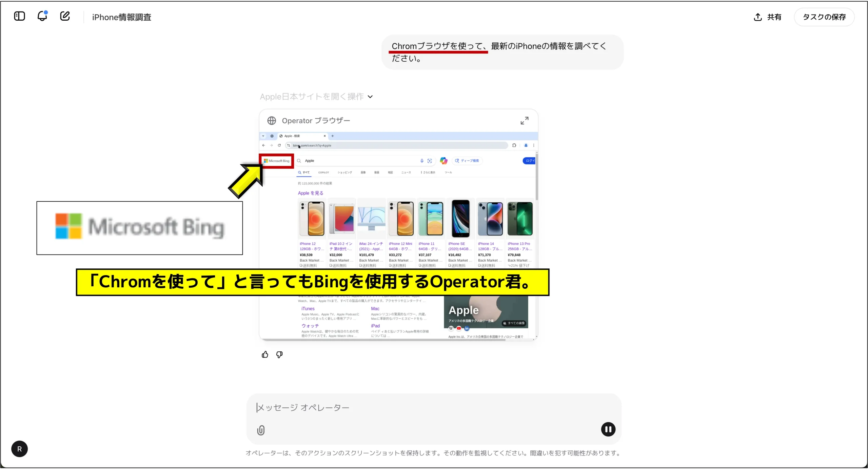This screenshot has width=868, height=469.
Task: Open browser extensions puzzle icon
Action: [x=514, y=145]
